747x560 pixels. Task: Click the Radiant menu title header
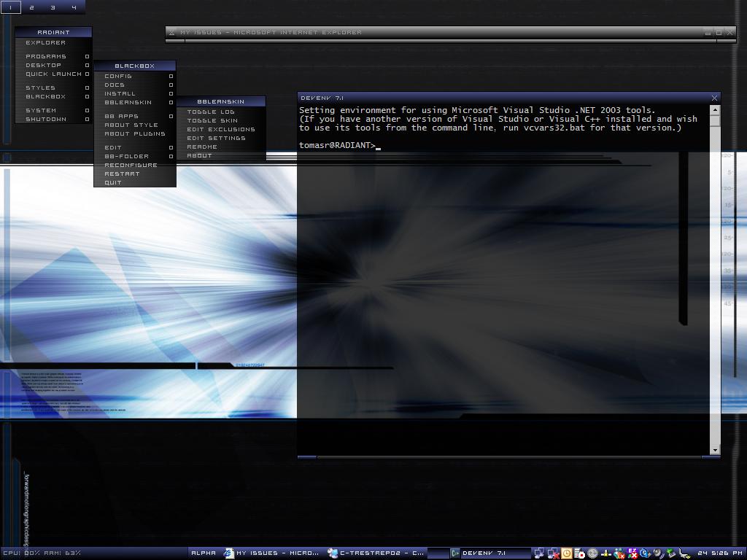pos(53,32)
